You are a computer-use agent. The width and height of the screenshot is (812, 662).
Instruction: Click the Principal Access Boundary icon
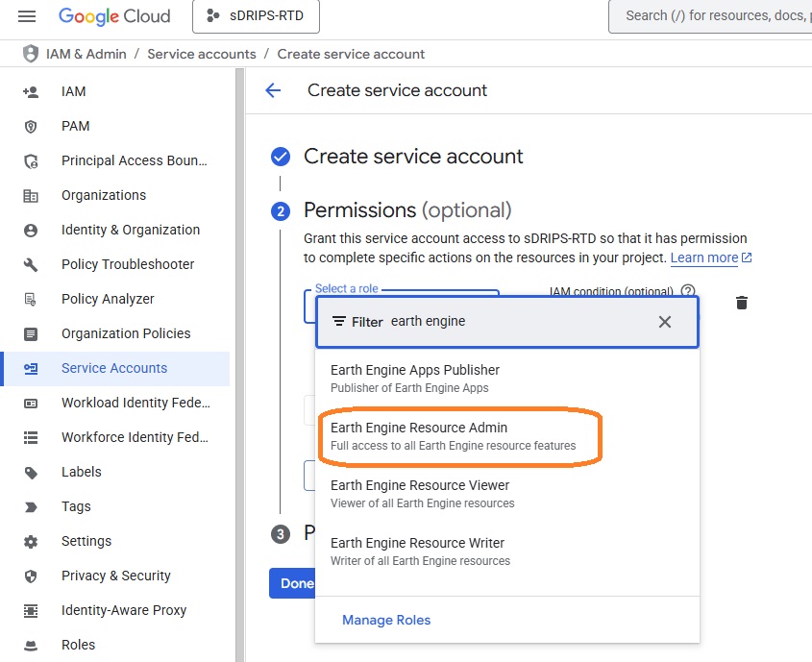31,161
